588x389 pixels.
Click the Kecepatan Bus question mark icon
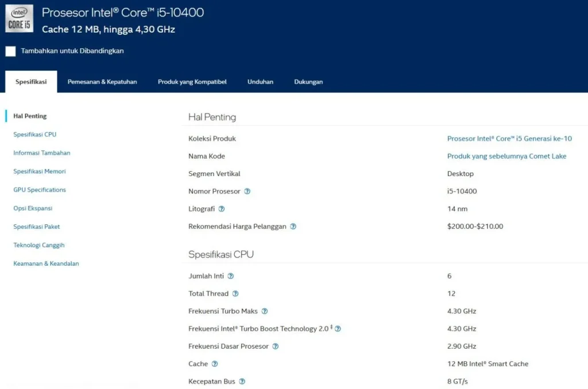(242, 381)
